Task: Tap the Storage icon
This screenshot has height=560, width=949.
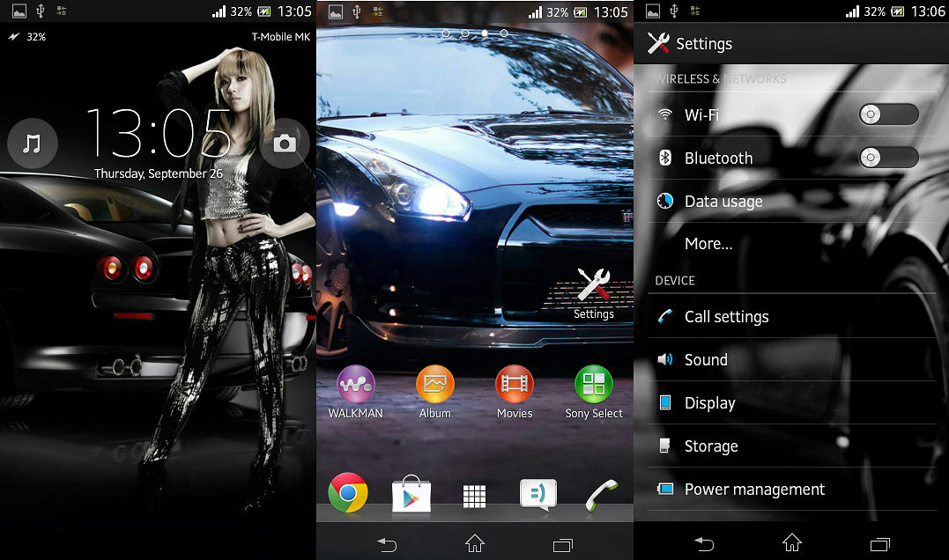Action: [x=664, y=446]
